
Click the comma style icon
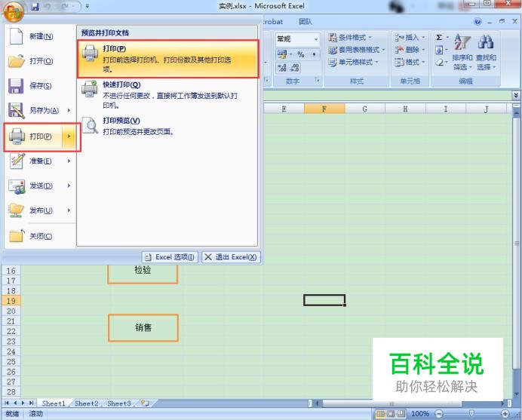(x=314, y=54)
